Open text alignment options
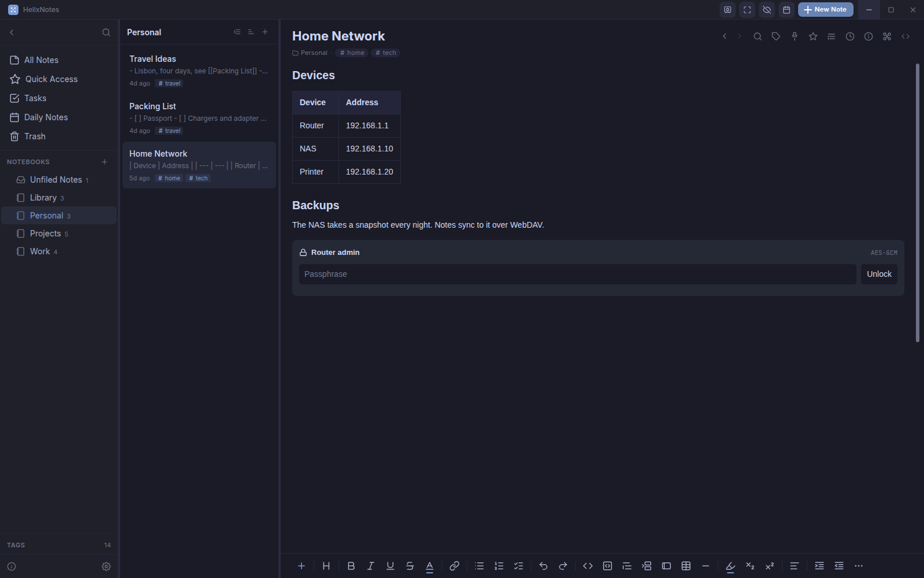 [x=795, y=566]
